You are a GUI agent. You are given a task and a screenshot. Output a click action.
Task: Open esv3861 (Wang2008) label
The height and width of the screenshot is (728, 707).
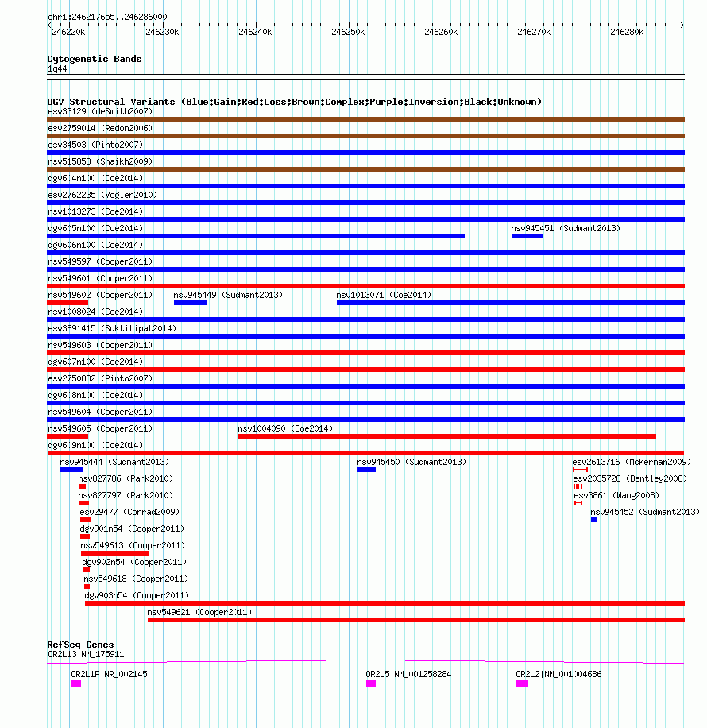[616, 496]
